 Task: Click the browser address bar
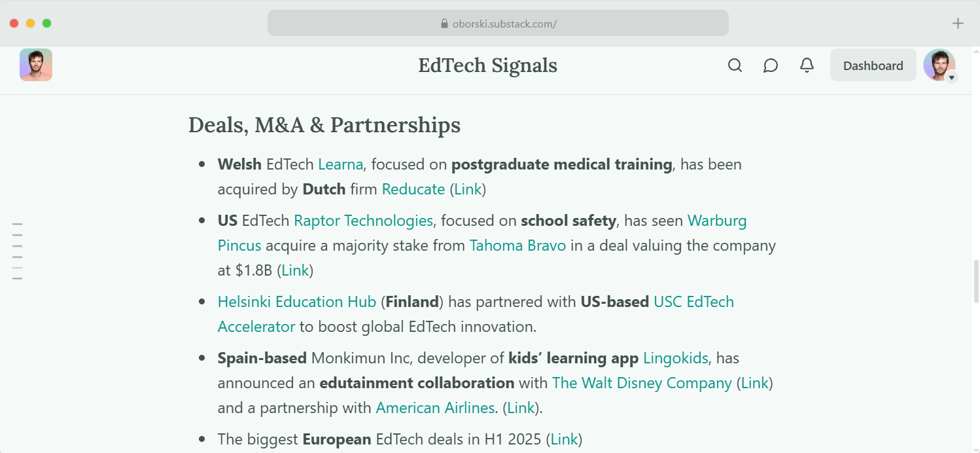(x=498, y=24)
